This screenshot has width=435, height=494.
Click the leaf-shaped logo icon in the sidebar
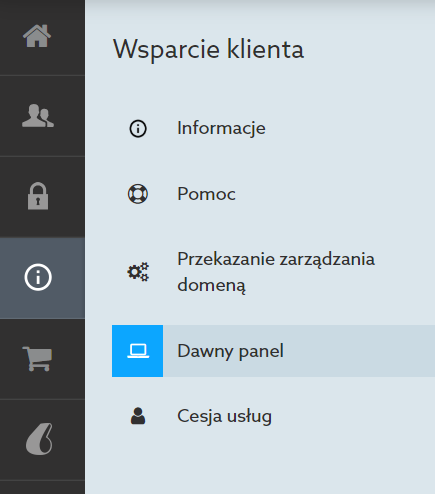[x=39, y=439]
